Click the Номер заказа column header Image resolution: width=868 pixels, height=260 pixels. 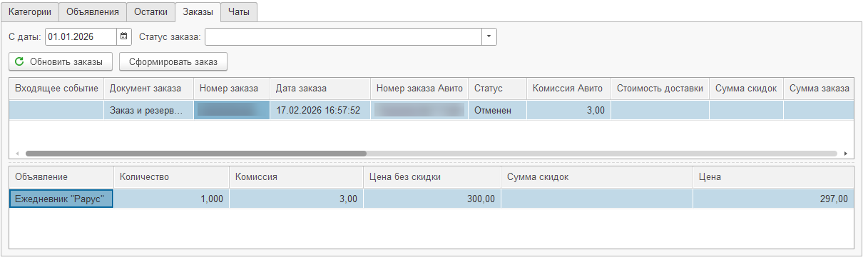[232, 89]
